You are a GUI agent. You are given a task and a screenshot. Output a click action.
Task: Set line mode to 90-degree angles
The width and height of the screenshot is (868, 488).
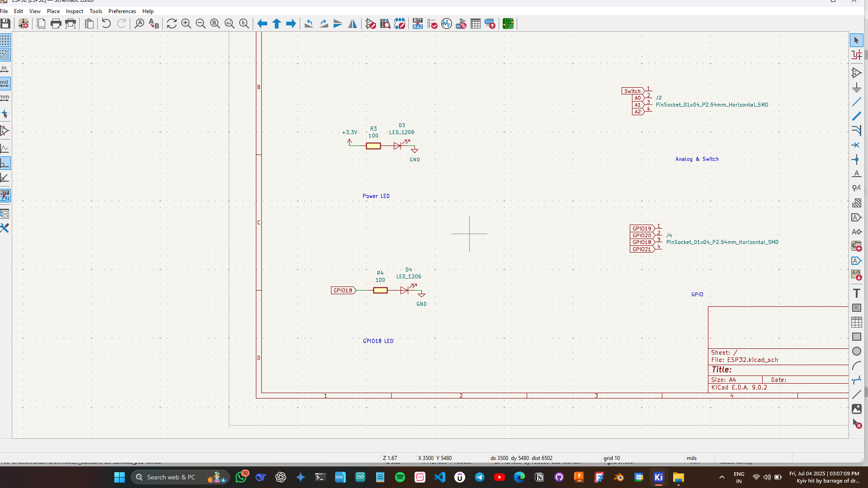[x=5, y=163]
